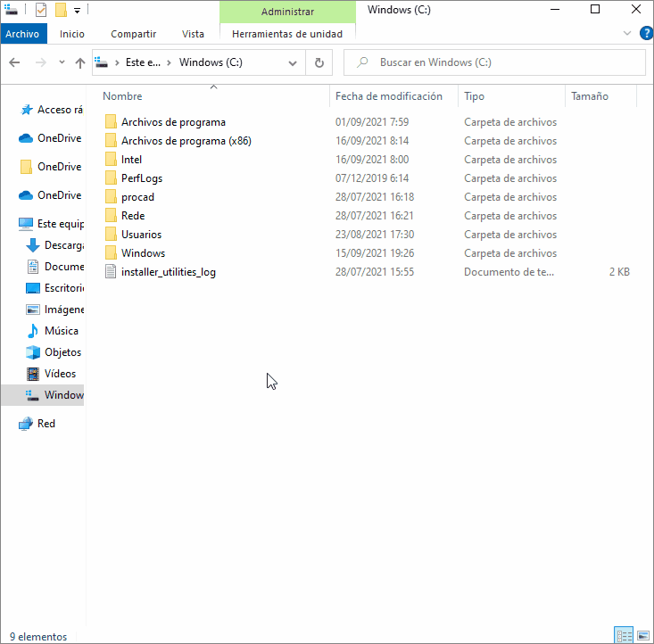654x644 pixels.
Task: Select the Windows (C:) drive in the navigation pane
Action: (x=43, y=395)
